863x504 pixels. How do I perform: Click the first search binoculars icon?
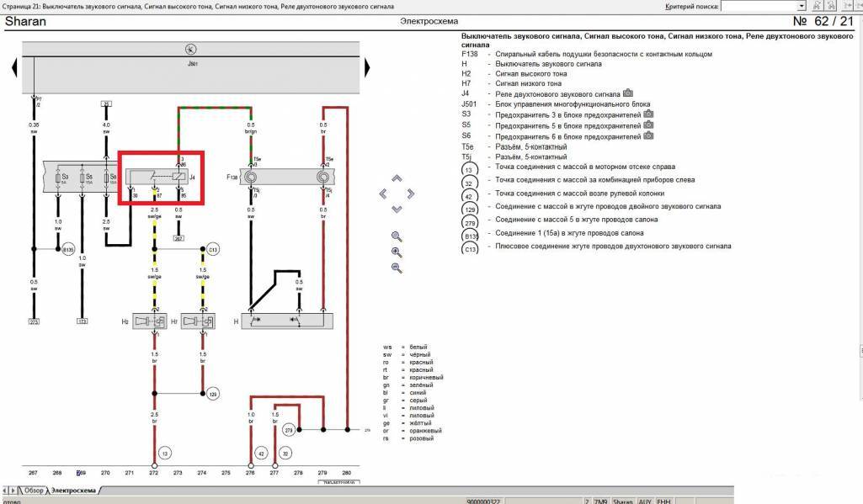pyautogui.click(x=818, y=6)
